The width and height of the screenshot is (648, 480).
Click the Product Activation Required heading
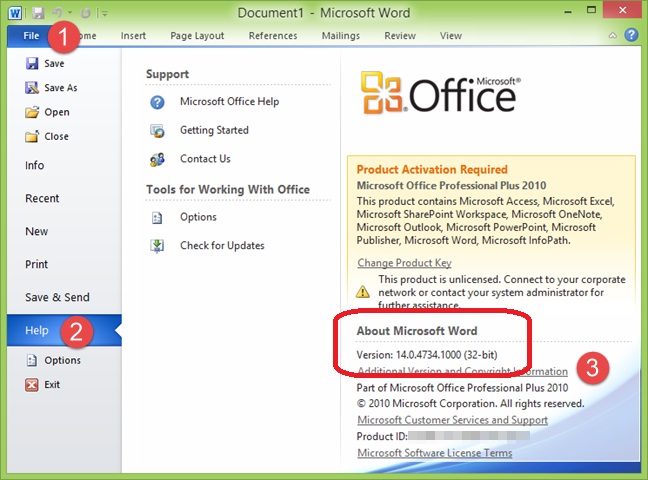point(432,170)
